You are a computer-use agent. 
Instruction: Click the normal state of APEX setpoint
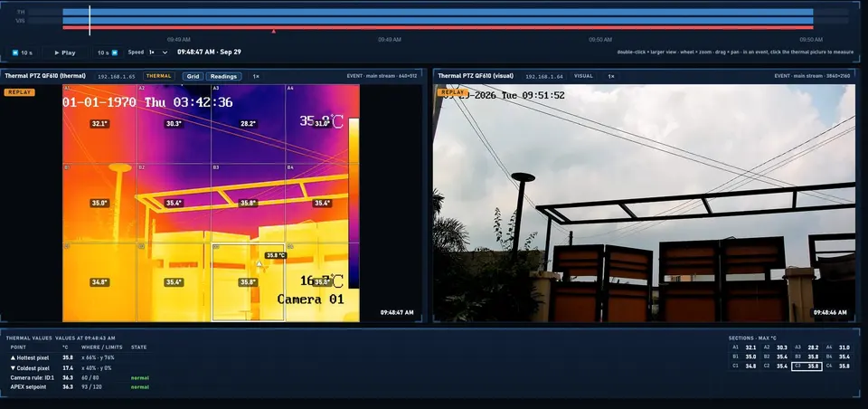(140, 387)
